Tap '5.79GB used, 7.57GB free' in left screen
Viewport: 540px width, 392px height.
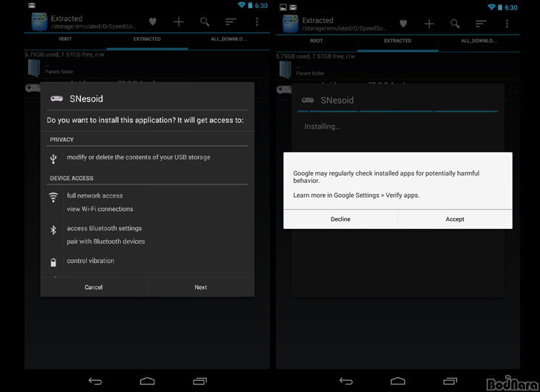(x=65, y=54)
